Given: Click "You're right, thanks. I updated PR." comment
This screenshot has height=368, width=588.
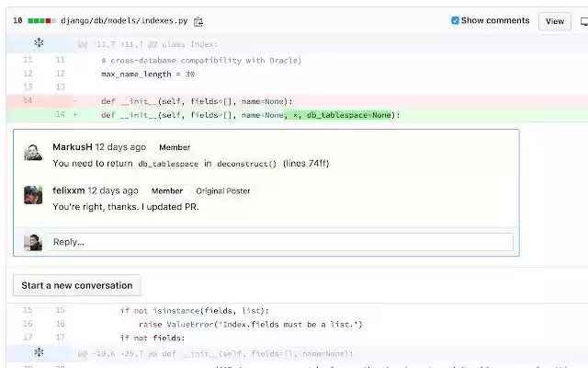Looking at the screenshot, I should pos(126,207).
